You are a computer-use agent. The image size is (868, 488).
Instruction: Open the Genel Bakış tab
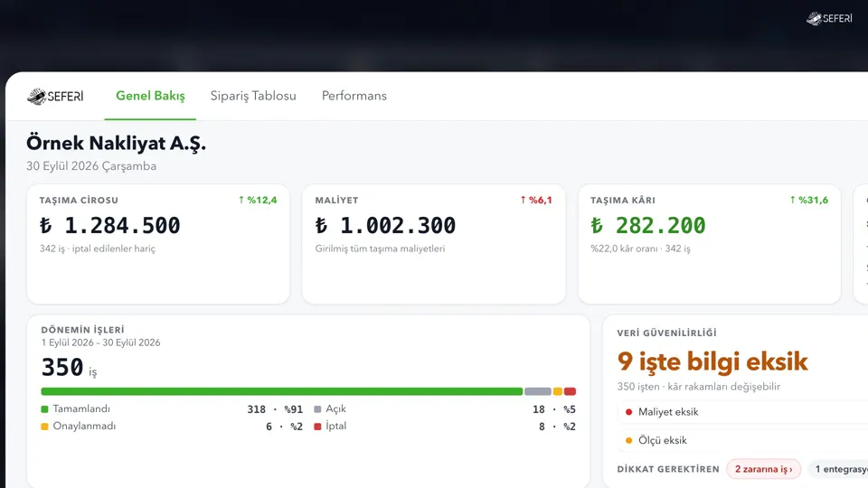[x=150, y=96]
